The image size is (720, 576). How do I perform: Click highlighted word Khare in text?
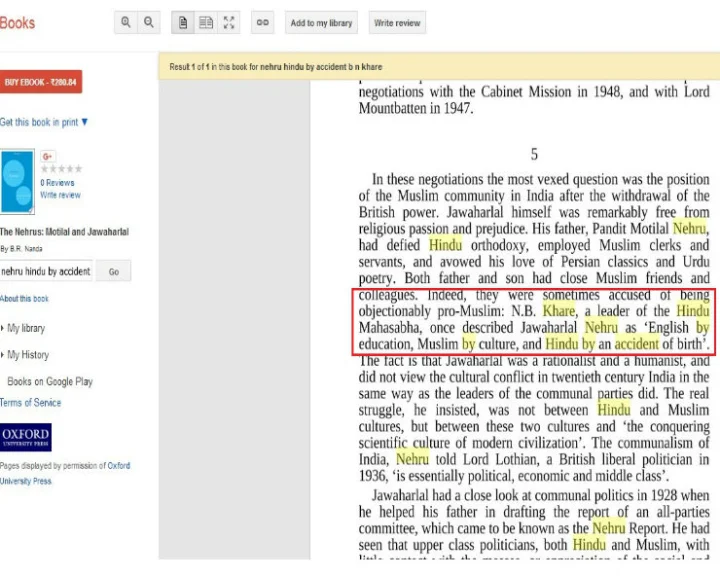click(558, 311)
